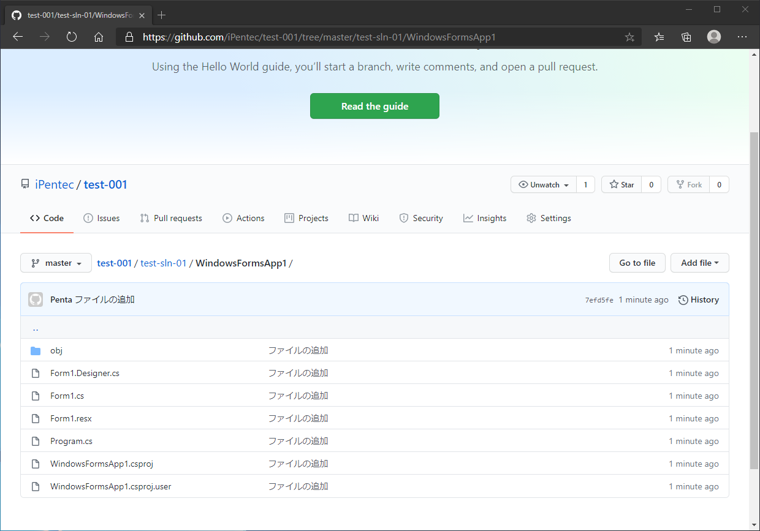Click the Read the guide button
Screen dimensions: 760x531
pos(375,106)
